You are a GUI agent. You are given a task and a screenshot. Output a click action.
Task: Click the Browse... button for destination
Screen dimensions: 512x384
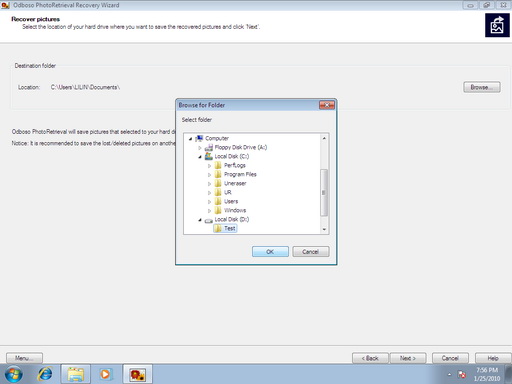(x=482, y=87)
